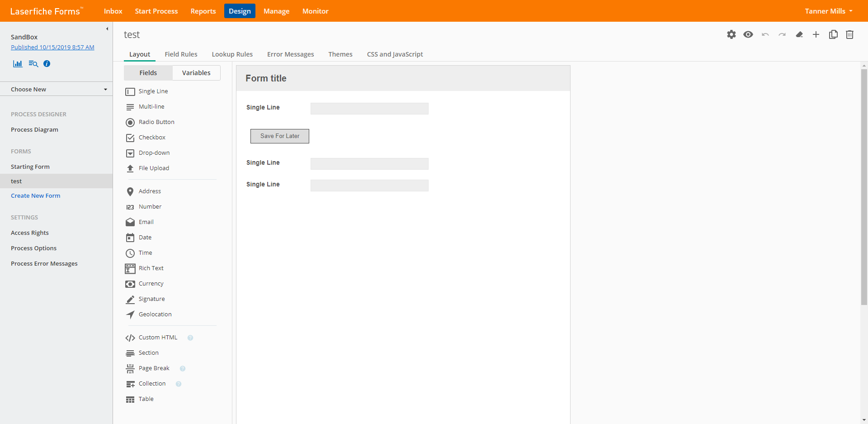Delete form with trash icon
The image size is (868, 424).
(x=849, y=34)
